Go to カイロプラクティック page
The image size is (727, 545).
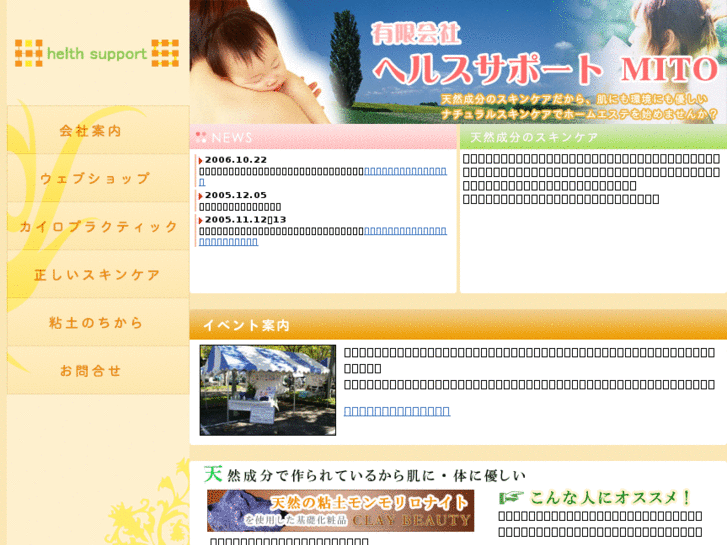tap(98, 226)
